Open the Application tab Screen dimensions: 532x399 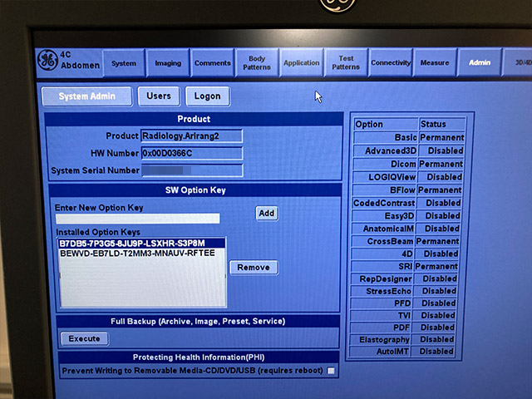(x=301, y=63)
